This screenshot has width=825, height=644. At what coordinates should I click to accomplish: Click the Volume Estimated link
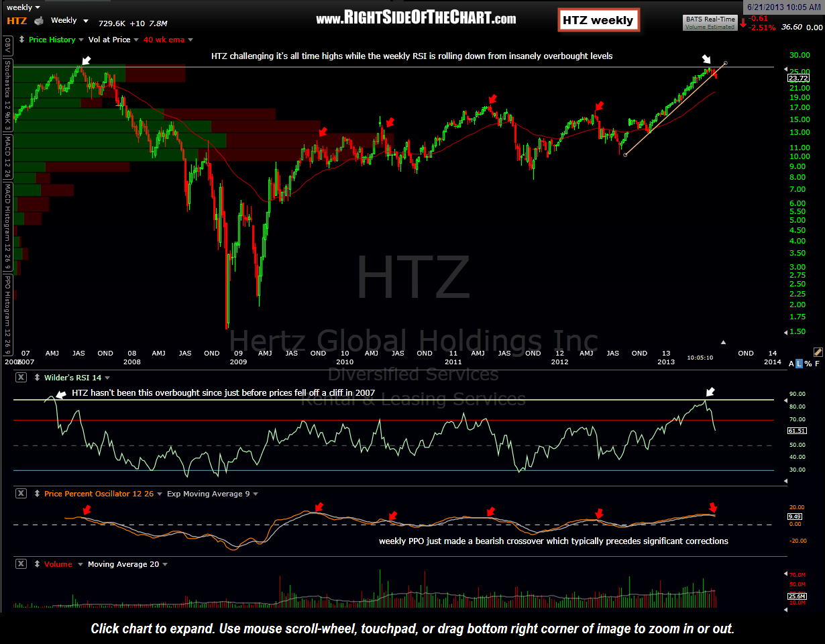[710, 28]
